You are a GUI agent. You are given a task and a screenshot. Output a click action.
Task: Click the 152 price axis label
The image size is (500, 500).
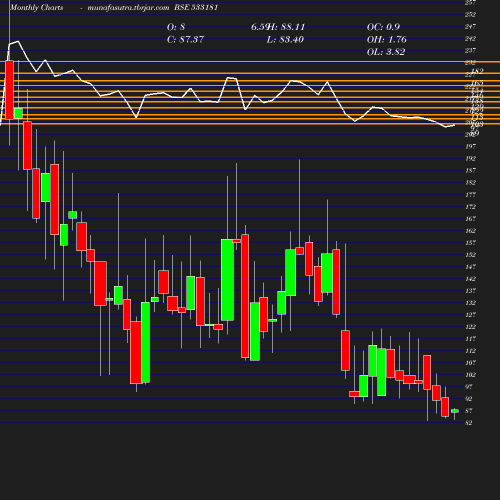pos(470,255)
